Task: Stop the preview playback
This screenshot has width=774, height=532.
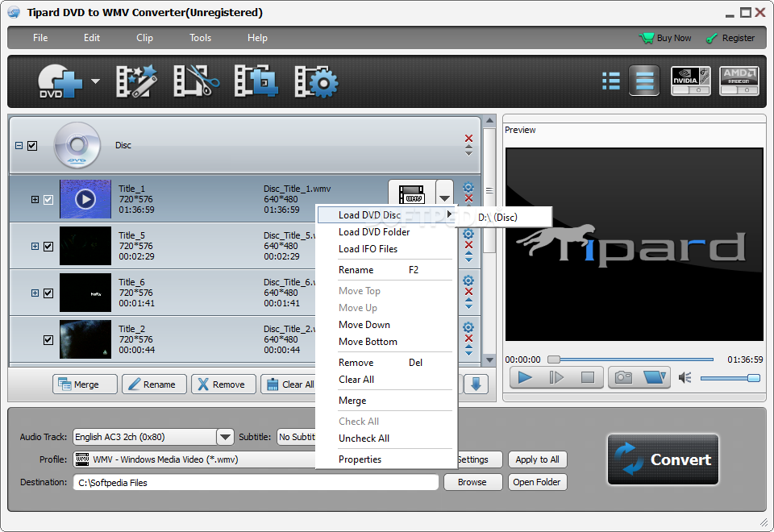Action: coord(588,378)
